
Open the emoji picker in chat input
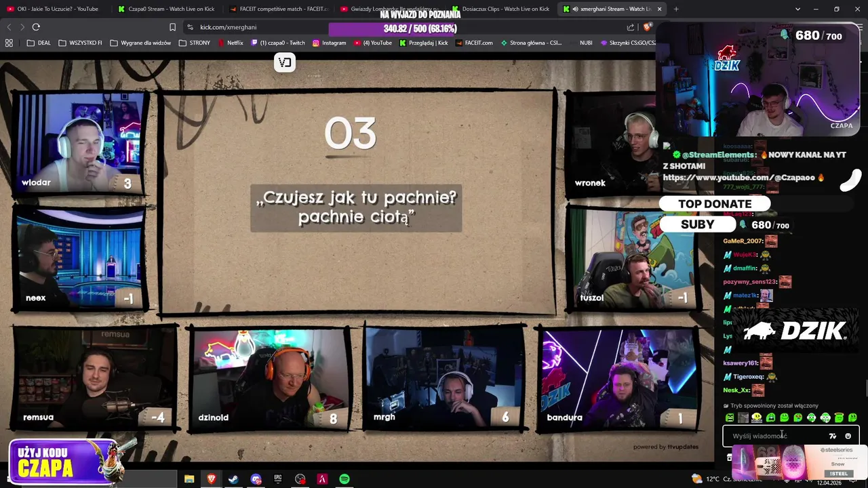[x=848, y=436]
